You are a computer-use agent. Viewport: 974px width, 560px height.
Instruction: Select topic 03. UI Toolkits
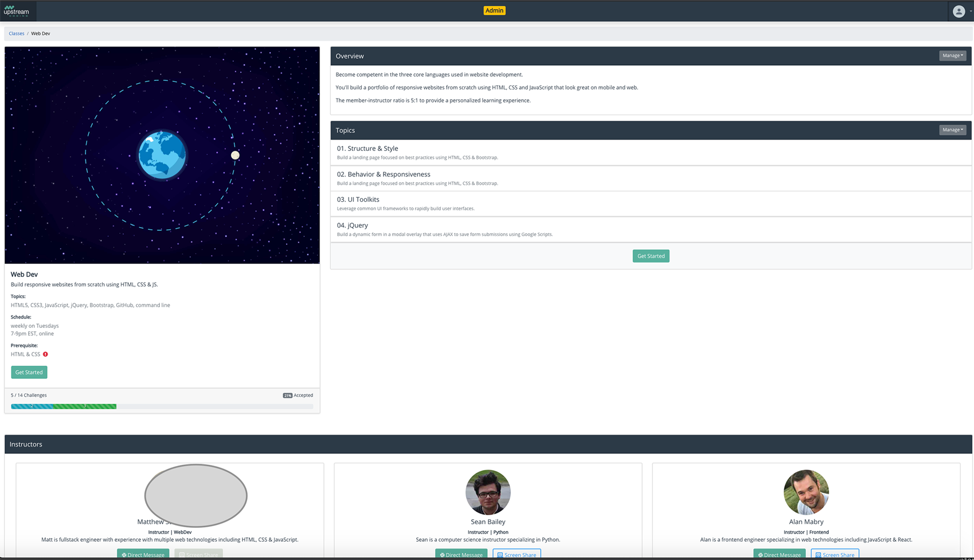pos(358,199)
